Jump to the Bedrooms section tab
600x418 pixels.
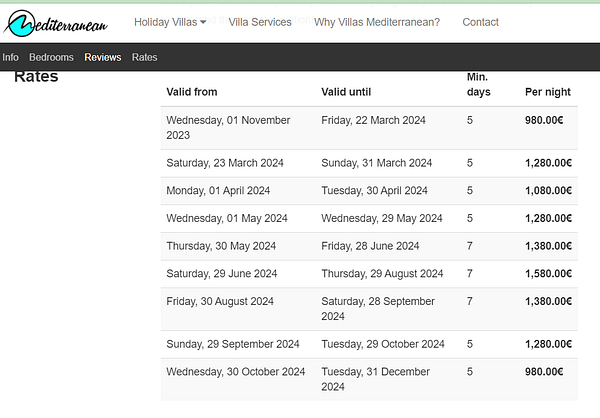point(51,57)
